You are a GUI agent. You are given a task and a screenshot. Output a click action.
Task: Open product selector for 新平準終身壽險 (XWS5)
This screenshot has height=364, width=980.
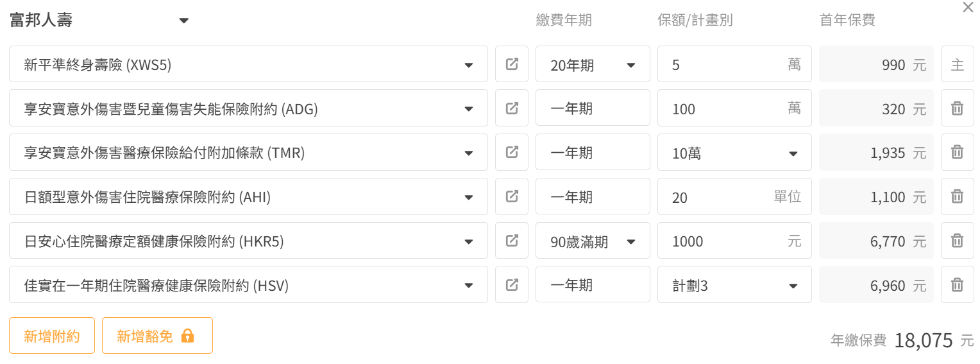(248, 64)
